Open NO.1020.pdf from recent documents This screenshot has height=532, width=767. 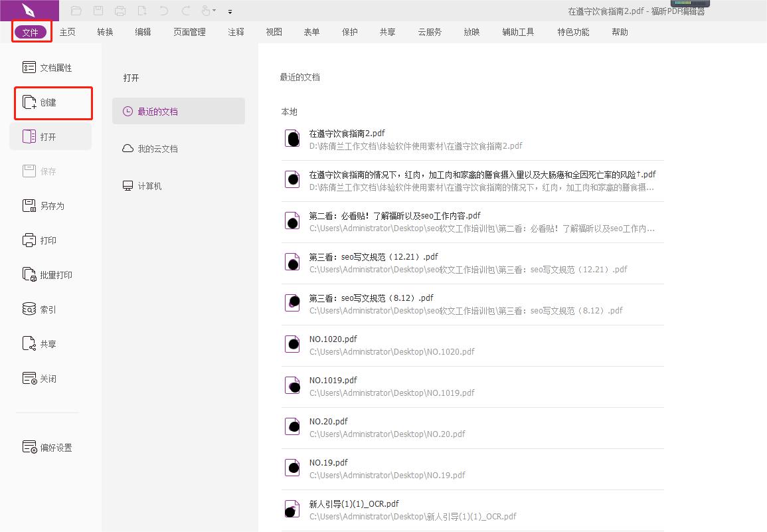point(333,339)
